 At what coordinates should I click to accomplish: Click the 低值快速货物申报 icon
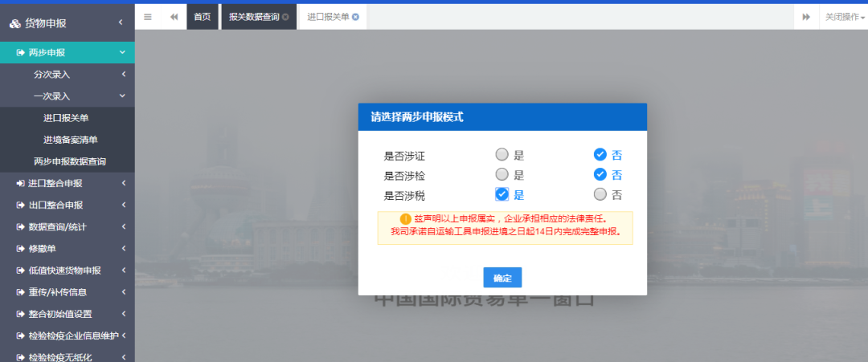(20, 270)
